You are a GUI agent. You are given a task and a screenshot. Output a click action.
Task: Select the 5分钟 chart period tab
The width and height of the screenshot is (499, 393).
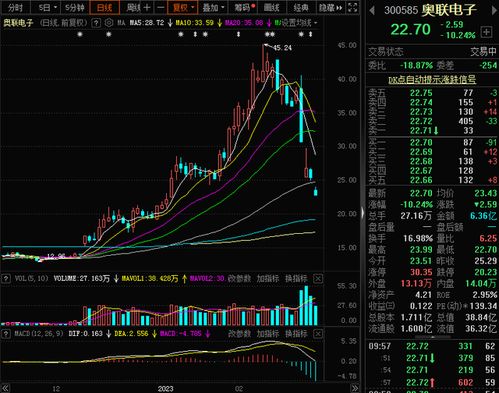pos(75,7)
